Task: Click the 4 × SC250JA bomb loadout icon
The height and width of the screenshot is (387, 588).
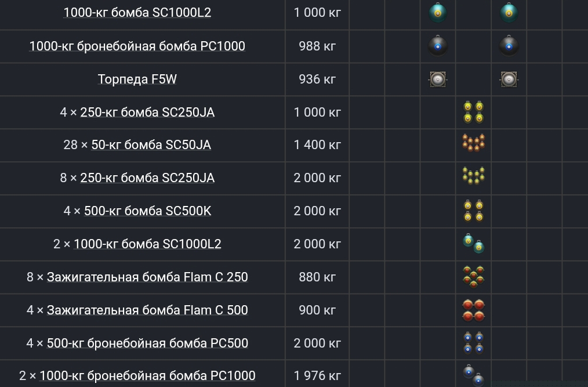Action: pyautogui.click(x=473, y=112)
